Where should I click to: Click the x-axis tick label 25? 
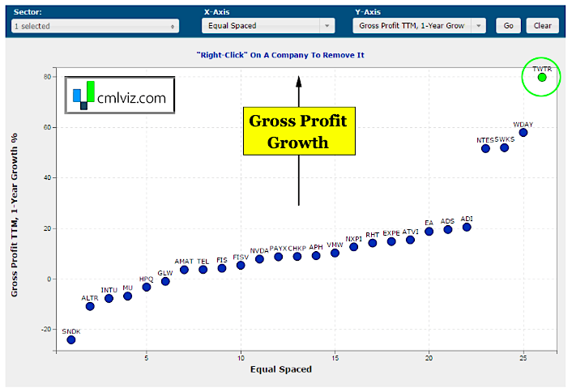point(523,358)
